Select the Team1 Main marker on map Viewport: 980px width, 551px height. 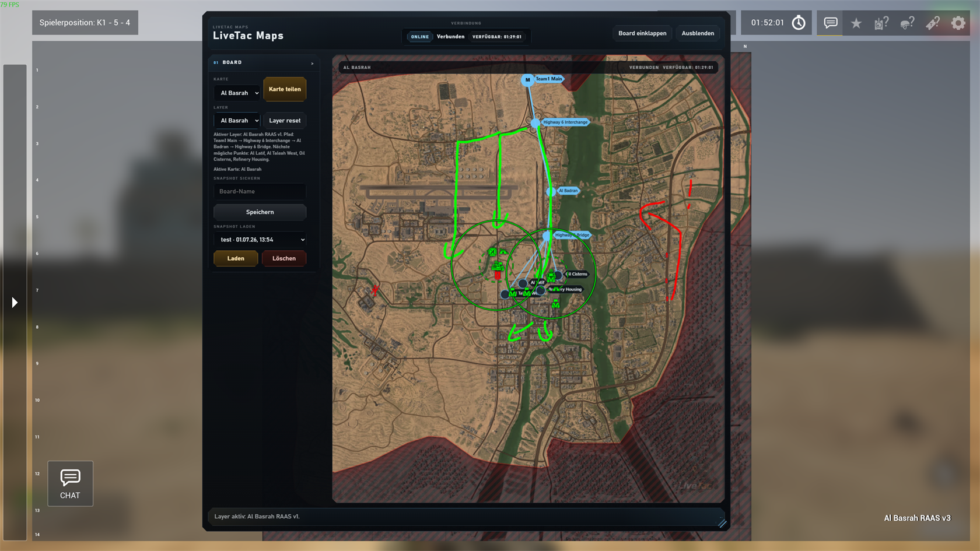pyautogui.click(x=527, y=80)
